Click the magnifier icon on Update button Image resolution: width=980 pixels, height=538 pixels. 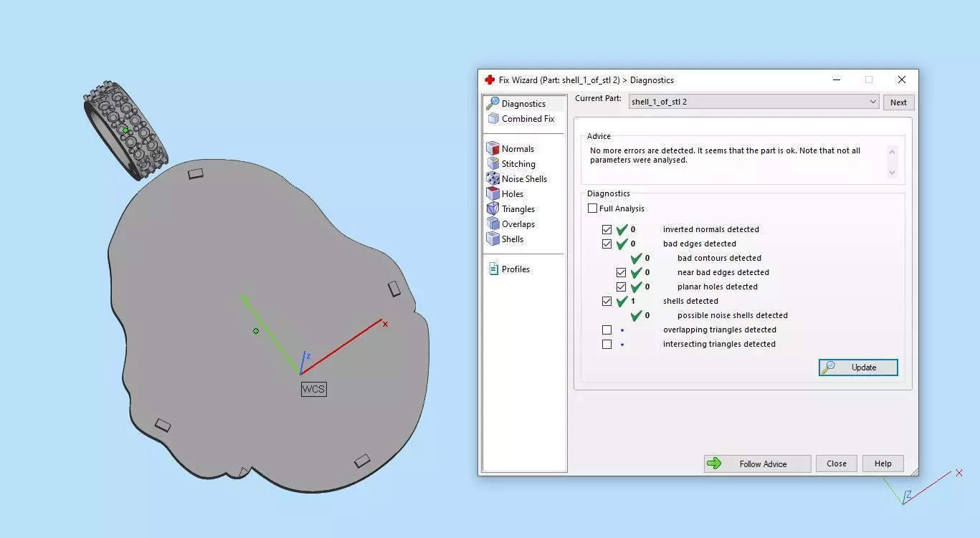(829, 368)
